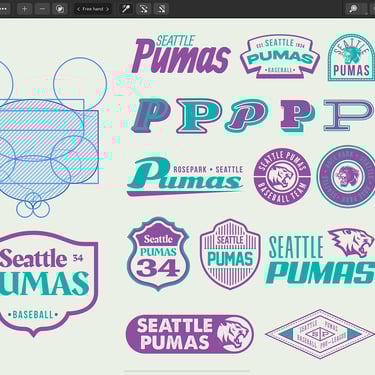Select the Seattle Pumas 34 road-sign shield

click(158, 254)
